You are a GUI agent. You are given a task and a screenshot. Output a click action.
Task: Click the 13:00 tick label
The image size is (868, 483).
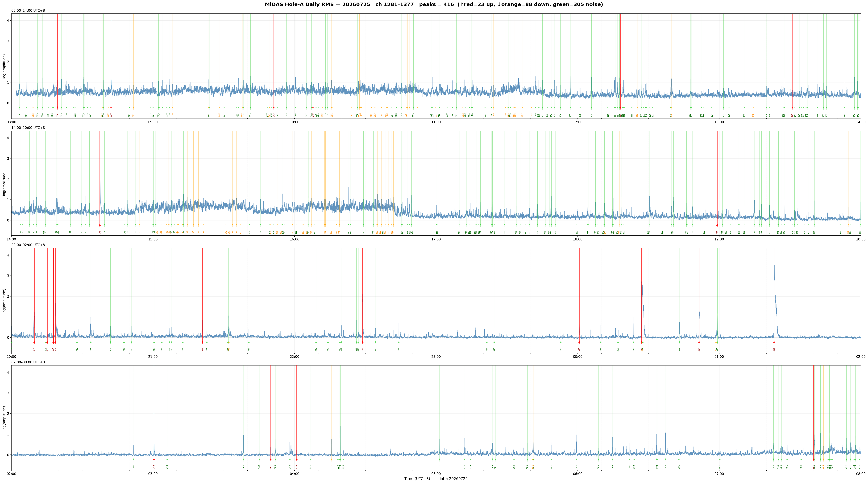click(x=719, y=122)
